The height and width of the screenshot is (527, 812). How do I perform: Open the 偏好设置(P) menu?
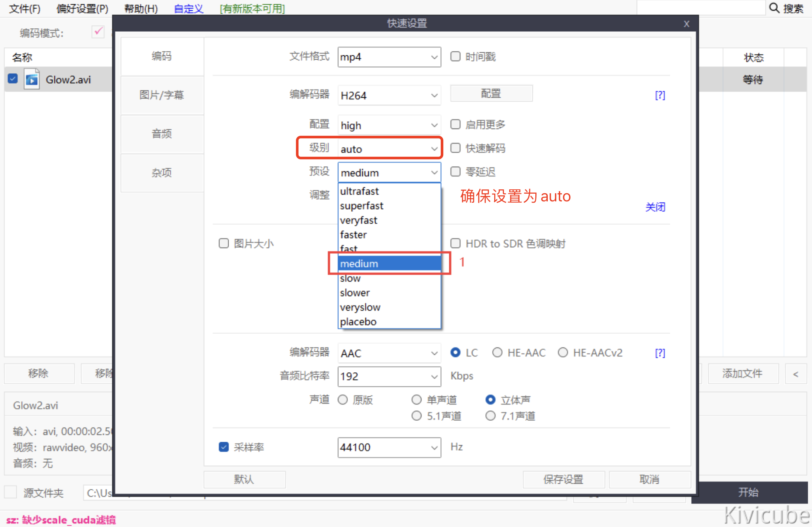82,9
